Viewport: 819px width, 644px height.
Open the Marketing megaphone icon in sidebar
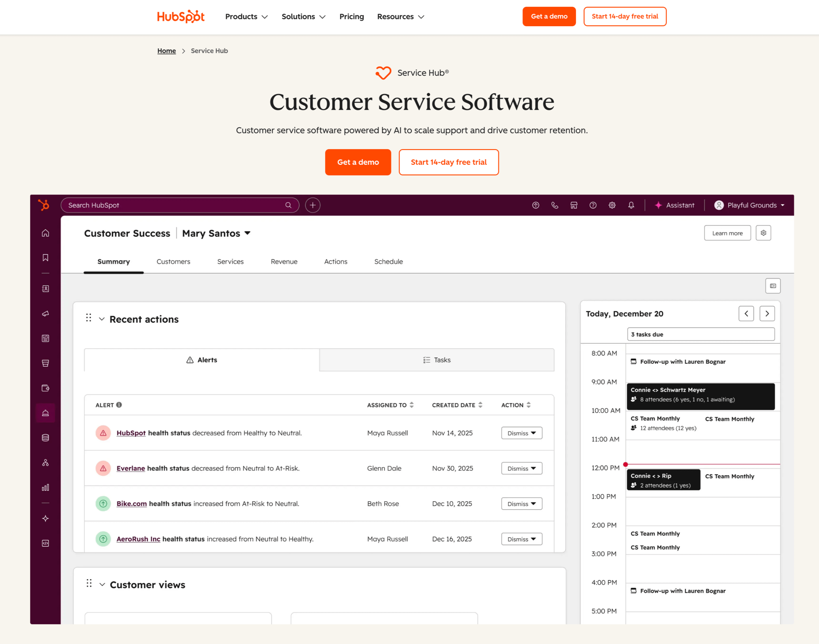coord(45,313)
